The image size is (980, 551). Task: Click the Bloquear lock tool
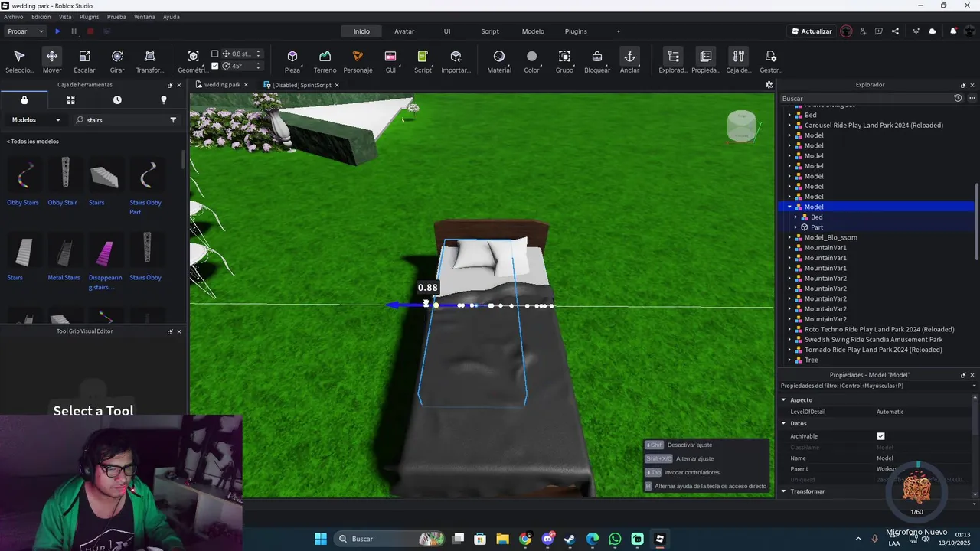point(597,61)
